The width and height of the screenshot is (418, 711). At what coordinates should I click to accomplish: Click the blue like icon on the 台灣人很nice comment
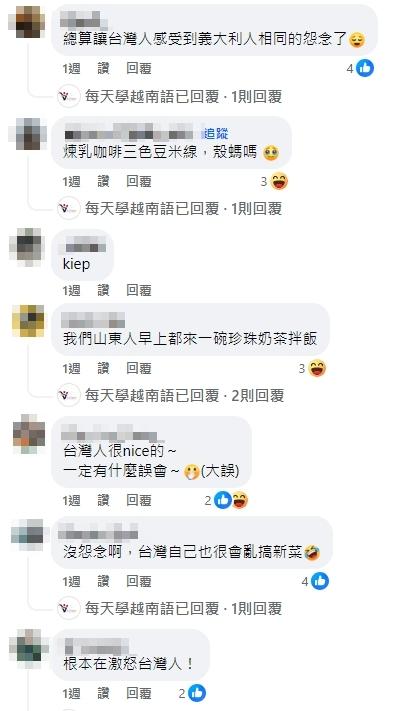[223, 500]
